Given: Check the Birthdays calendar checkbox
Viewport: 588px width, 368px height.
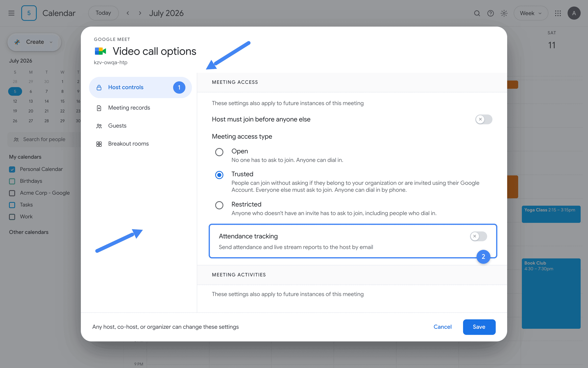Looking at the screenshot, I should (12, 181).
